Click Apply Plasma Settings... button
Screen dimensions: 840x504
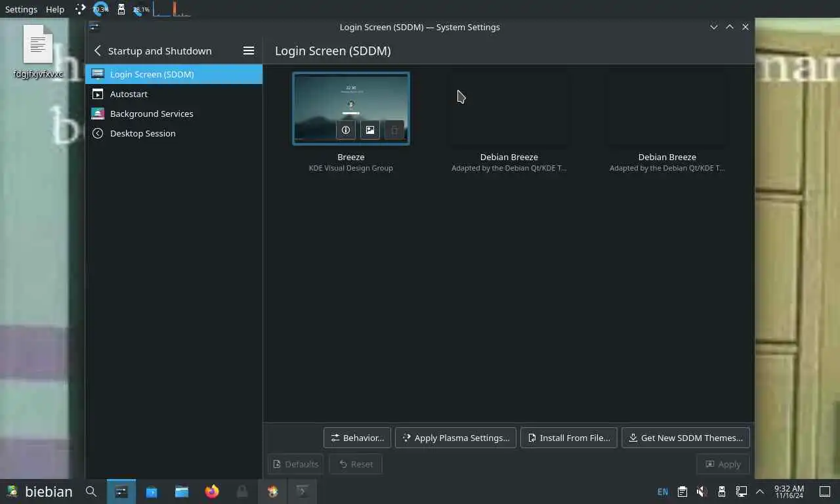point(455,438)
